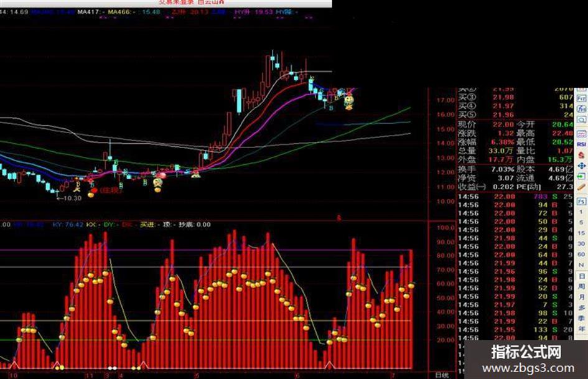Image resolution: width=588 pixels, height=379 pixels.
Task: Click the 17.00 price axis label
Action: [x=445, y=101]
